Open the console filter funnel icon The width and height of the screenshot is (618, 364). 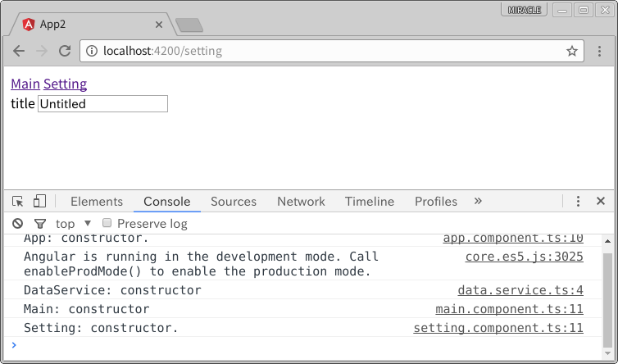39,224
